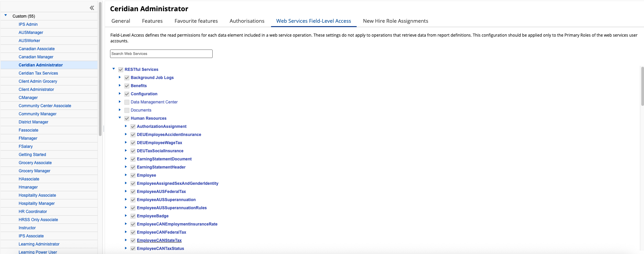Viewport: 644px width, 254px height.
Task: Expand the Data Management Center arrow
Action: [x=120, y=102]
